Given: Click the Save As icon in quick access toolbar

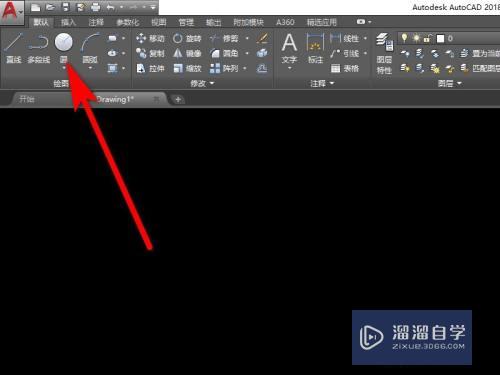Looking at the screenshot, I should pos(80,7).
